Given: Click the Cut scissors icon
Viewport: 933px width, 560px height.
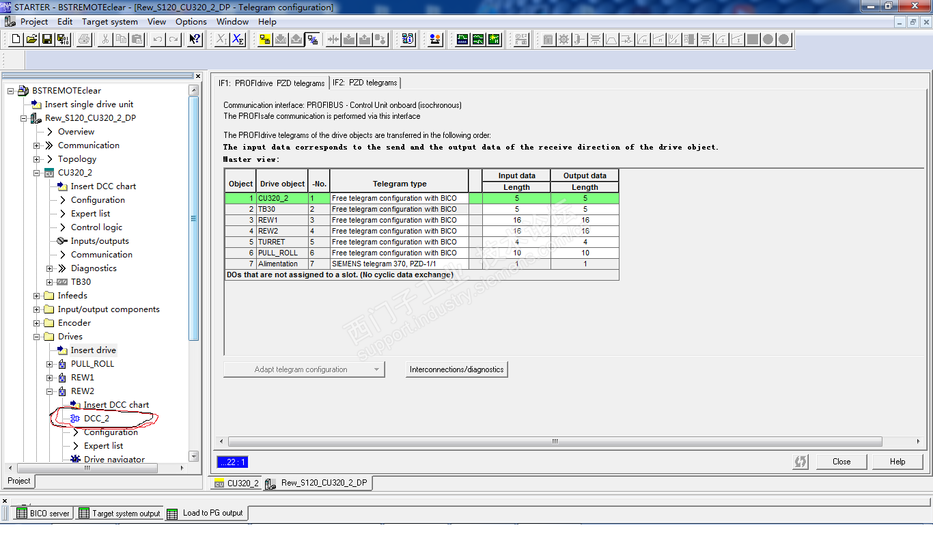Looking at the screenshot, I should coord(105,40).
